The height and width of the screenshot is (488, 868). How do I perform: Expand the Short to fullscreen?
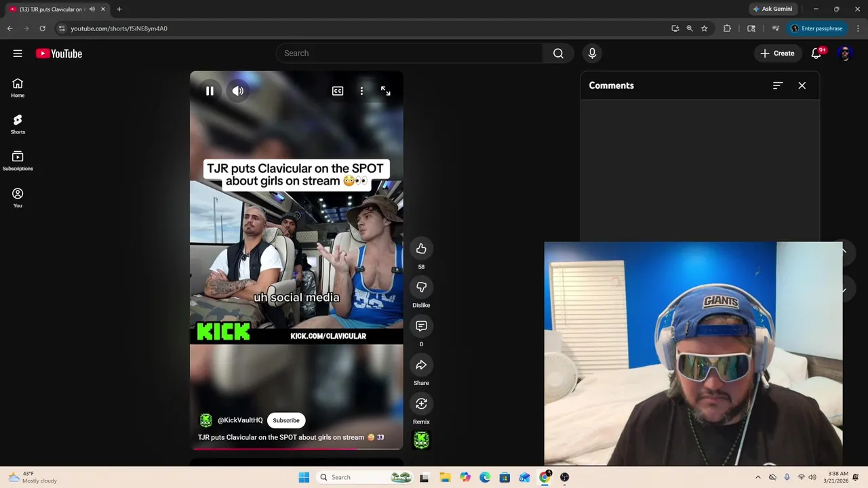[385, 91]
